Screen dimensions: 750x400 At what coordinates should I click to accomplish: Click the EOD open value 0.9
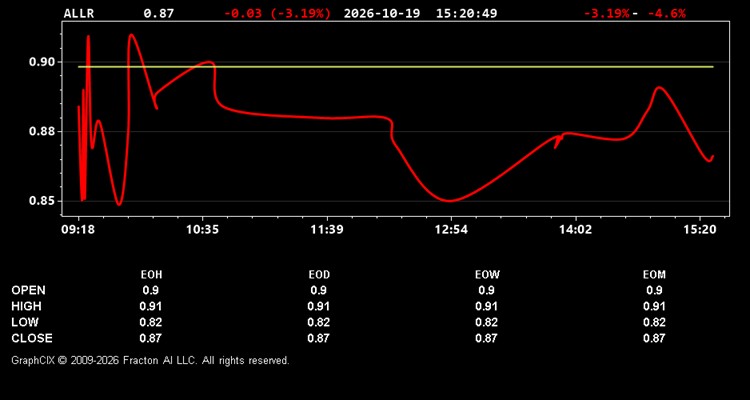pyautogui.click(x=319, y=290)
